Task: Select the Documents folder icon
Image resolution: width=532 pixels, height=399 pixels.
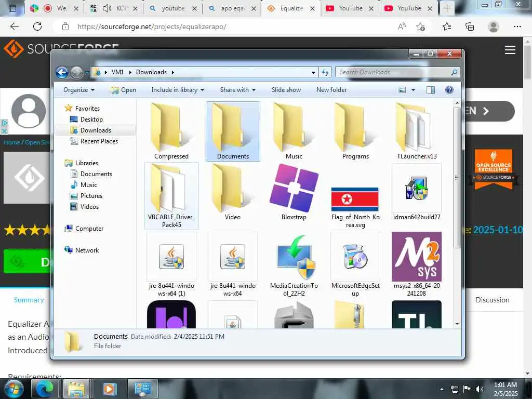Action: (x=233, y=131)
